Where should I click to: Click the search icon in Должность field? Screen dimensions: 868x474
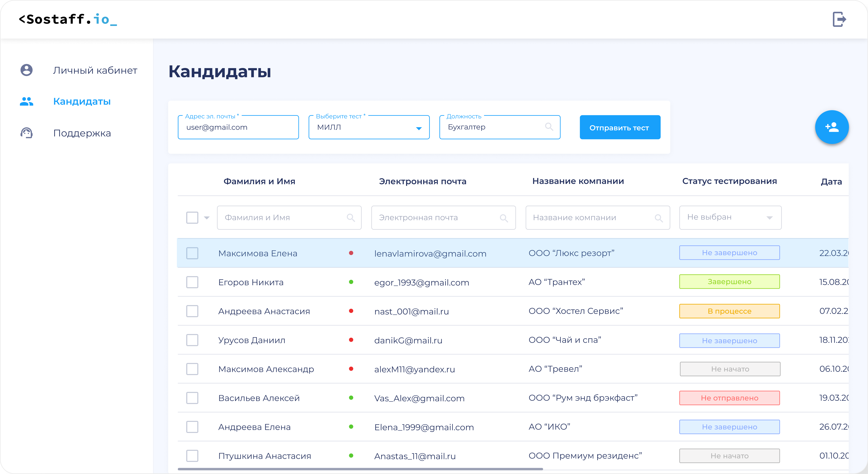[x=549, y=127]
